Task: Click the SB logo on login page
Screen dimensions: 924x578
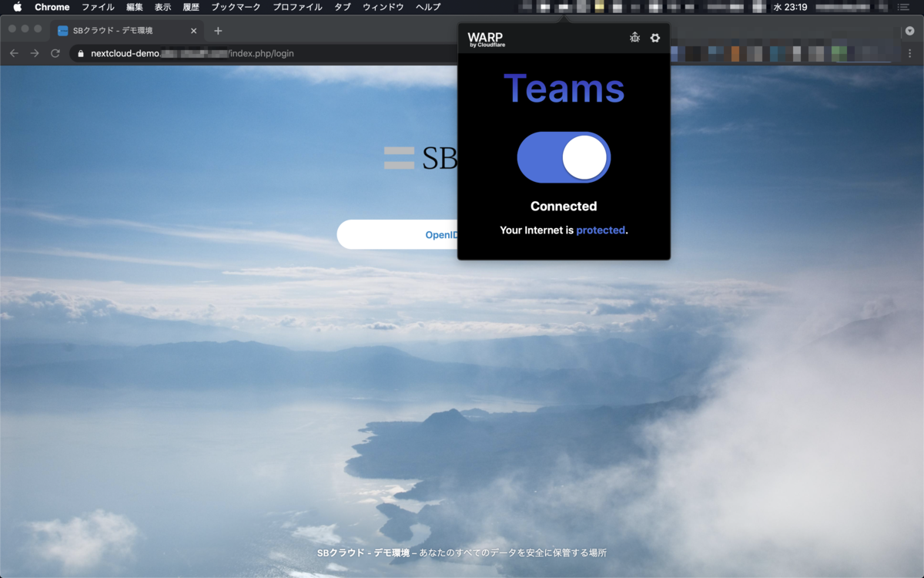Action: click(x=420, y=158)
